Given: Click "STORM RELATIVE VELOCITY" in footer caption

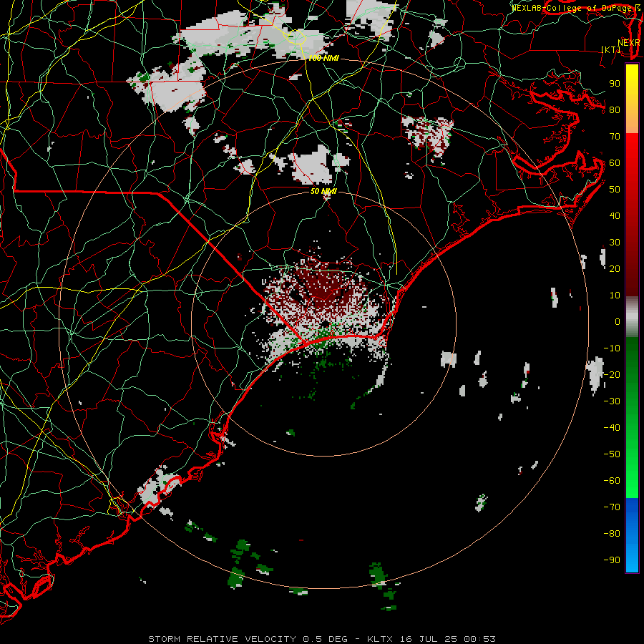Looking at the screenshot, I should [x=222, y=639].
